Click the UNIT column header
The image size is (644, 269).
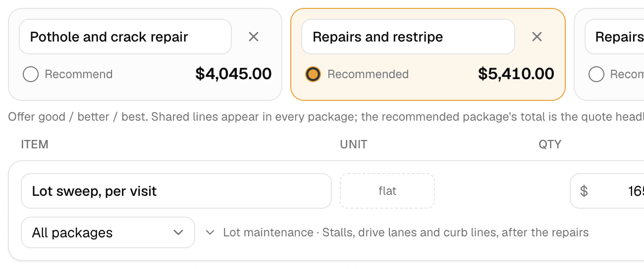point(354,144)
